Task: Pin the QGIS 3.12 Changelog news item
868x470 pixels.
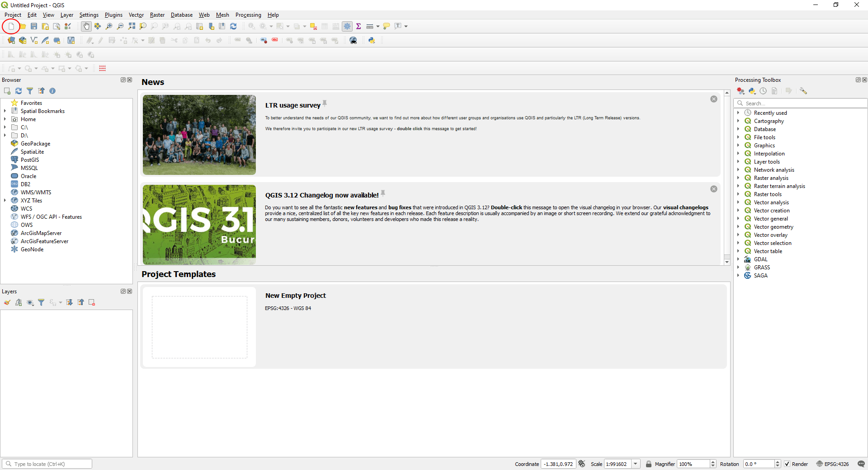Action: coord(383,193)
